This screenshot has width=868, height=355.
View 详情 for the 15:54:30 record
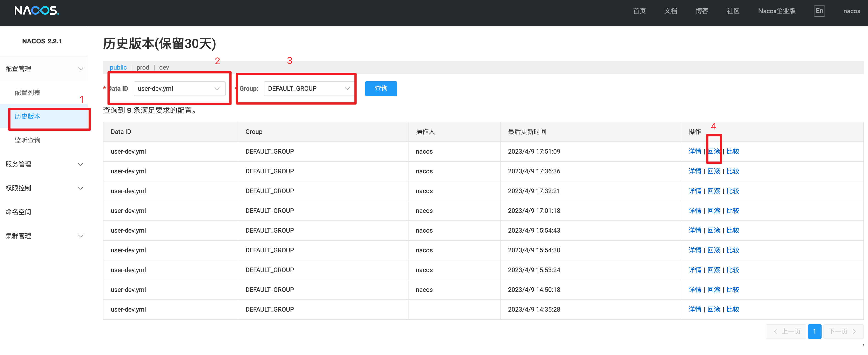[x=694, y=250]
